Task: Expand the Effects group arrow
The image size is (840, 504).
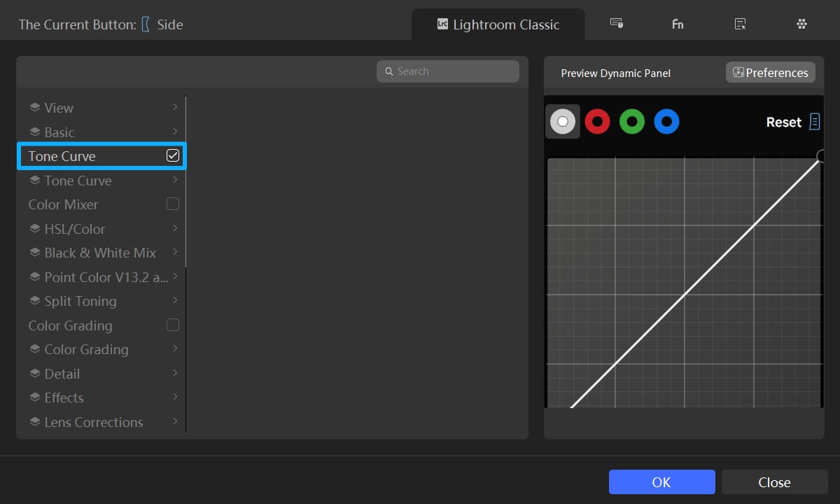Action: click(x=174, y=397)
